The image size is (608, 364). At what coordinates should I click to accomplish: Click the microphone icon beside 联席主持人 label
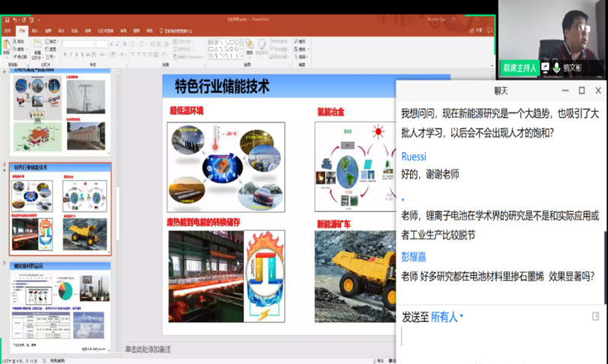[557, 68]
